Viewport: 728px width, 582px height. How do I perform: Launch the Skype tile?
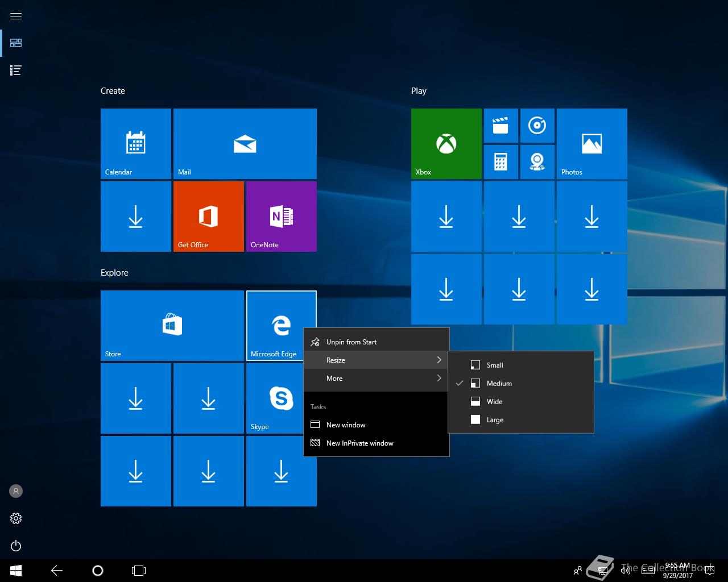pyautogui.click(x=282, y=398)
